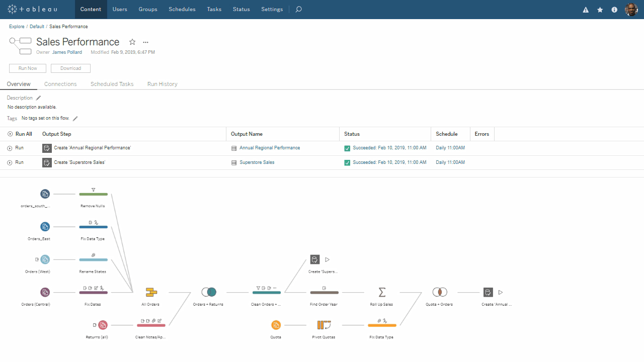
Task: Open the more actions ellipsis menu
Action: tap(145, 42)
